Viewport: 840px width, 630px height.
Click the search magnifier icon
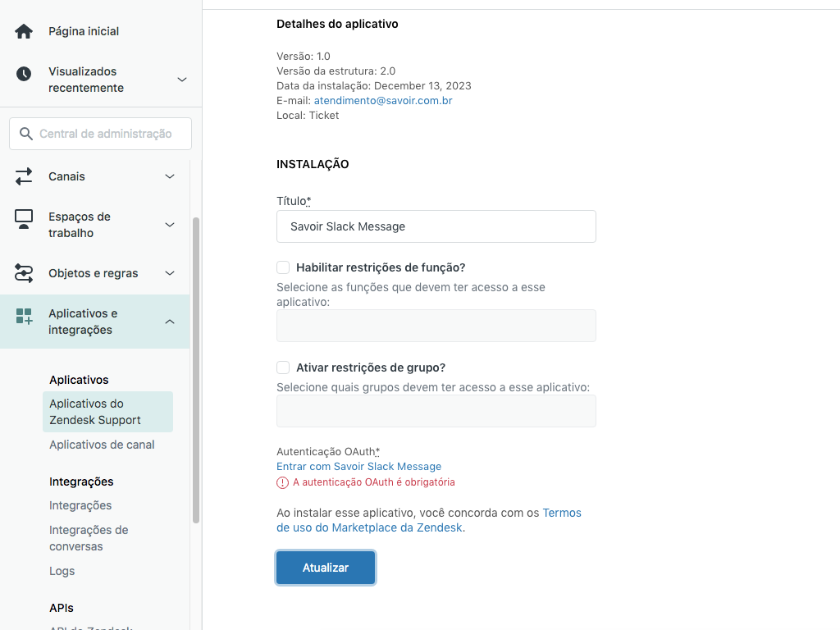click(25, 134)
